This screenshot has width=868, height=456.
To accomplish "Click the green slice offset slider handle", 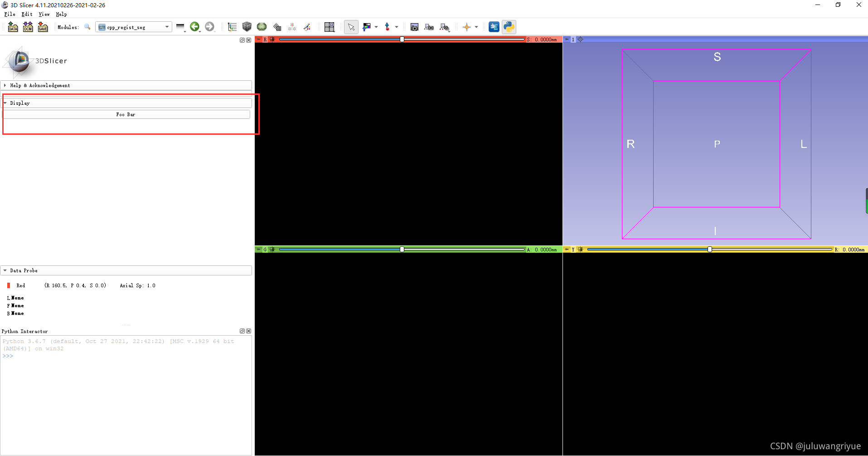I will point(402,250).
